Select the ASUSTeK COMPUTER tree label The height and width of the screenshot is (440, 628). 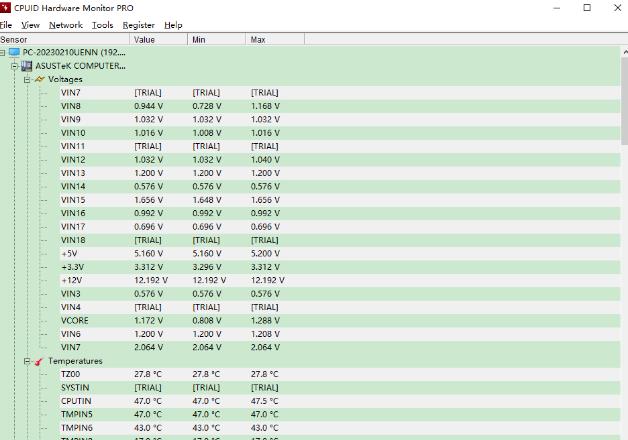tap(81, 66)
